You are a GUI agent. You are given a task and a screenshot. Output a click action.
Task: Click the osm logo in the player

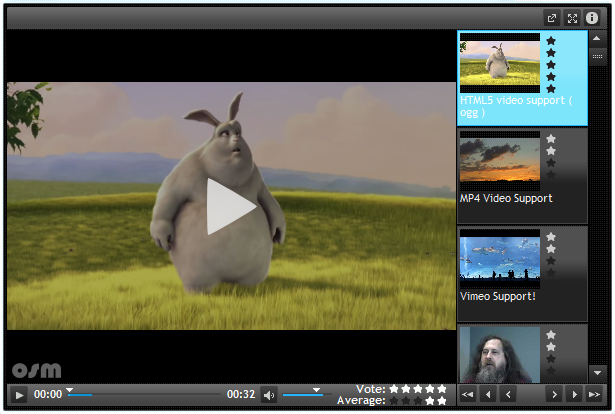click(x=36, y=370)
